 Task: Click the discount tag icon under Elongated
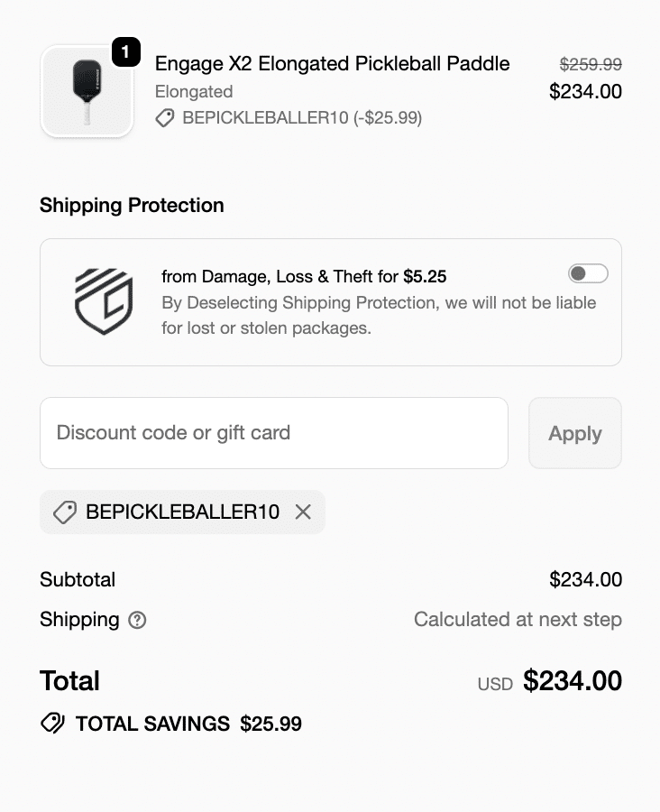(165, 118)
